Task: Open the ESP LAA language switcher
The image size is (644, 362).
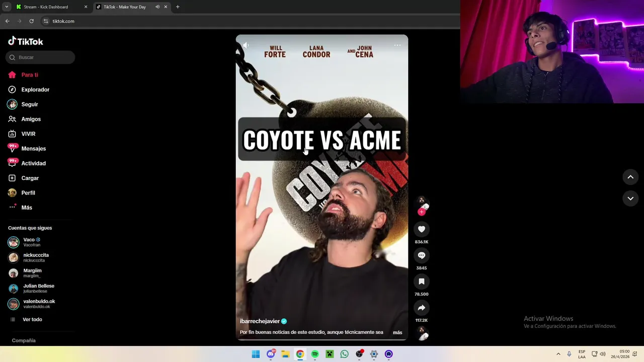Action: (x=582, y=354)
